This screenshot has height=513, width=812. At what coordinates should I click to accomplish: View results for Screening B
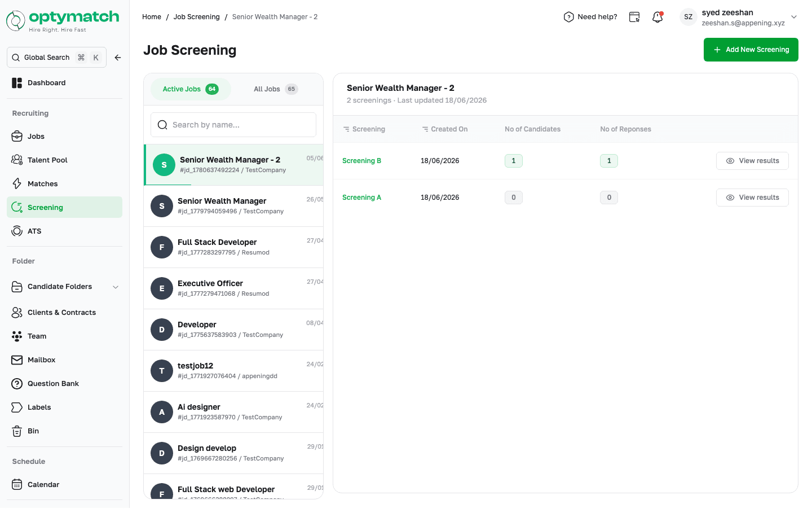tap(752, 161)
